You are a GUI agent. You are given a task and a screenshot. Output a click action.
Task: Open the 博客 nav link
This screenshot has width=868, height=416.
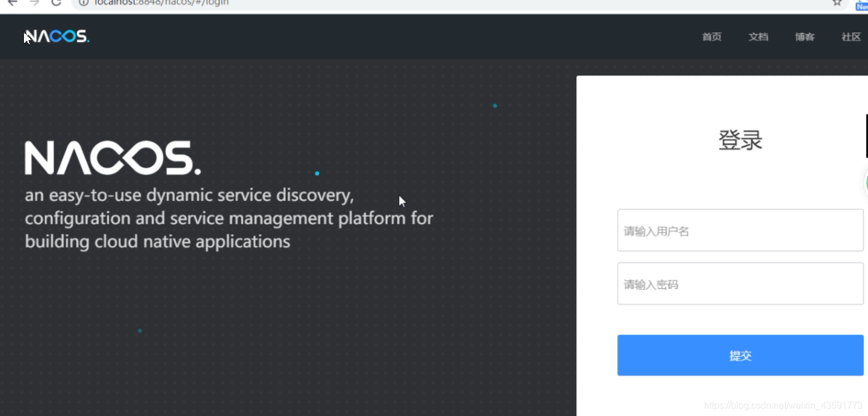pyautogui.click(x=804, y=37)
